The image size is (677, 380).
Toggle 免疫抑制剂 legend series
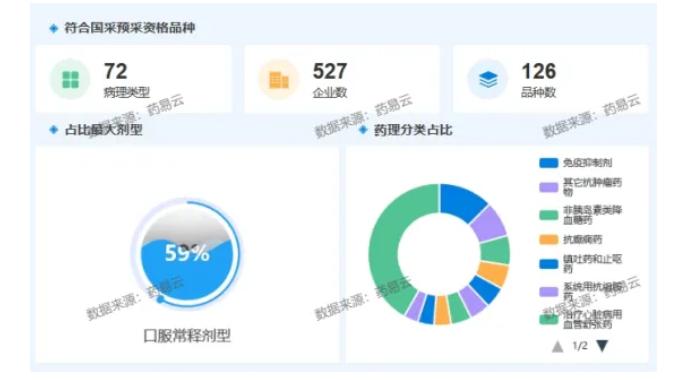click(x=576, y=163)
